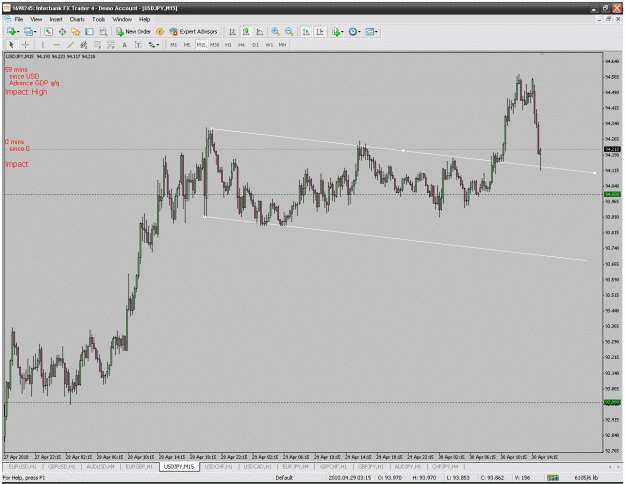Pick the equidistant channel tool
625x484 pixels.
point(84,45)
